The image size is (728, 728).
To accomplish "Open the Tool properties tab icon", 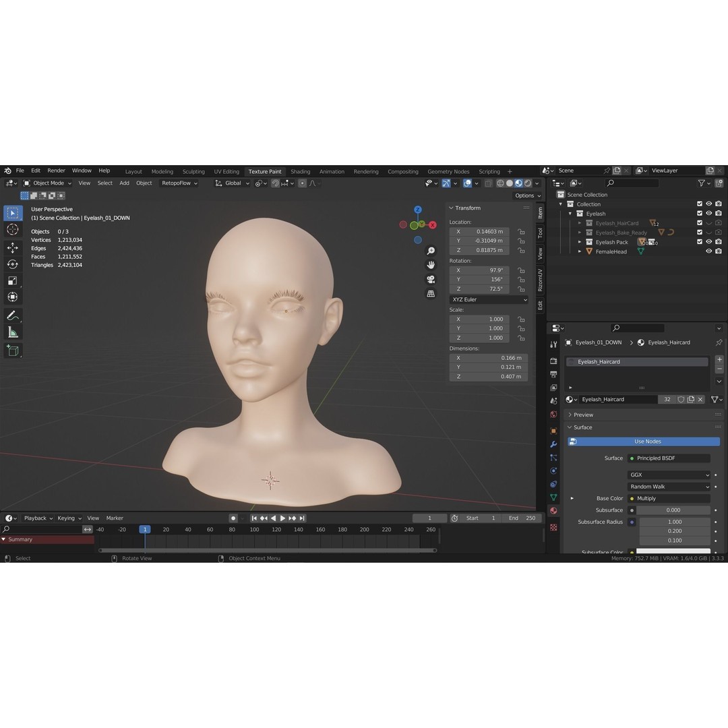I will pos(553,344).
